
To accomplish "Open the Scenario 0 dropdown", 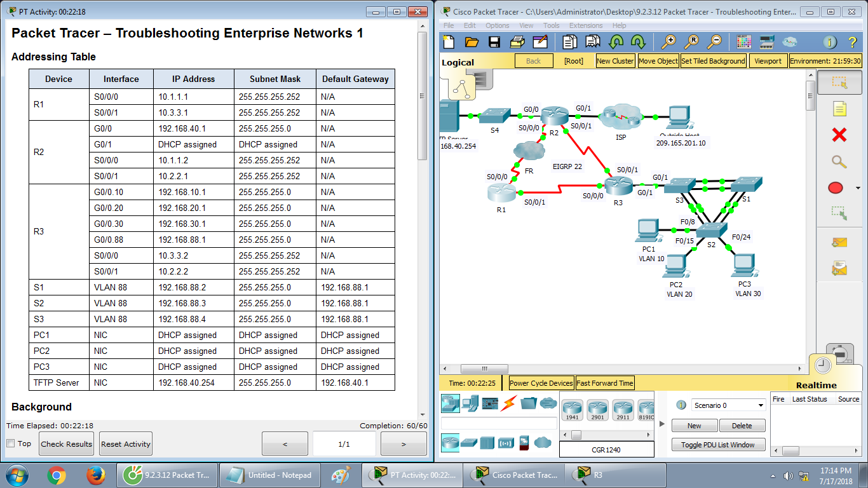I will [729, 405].
